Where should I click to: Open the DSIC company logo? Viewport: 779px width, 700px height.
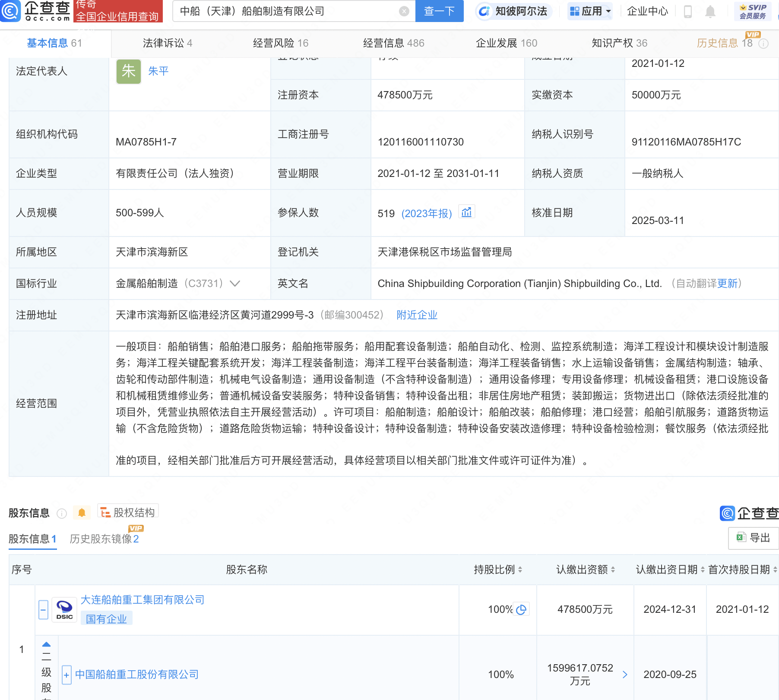(64, 610)
